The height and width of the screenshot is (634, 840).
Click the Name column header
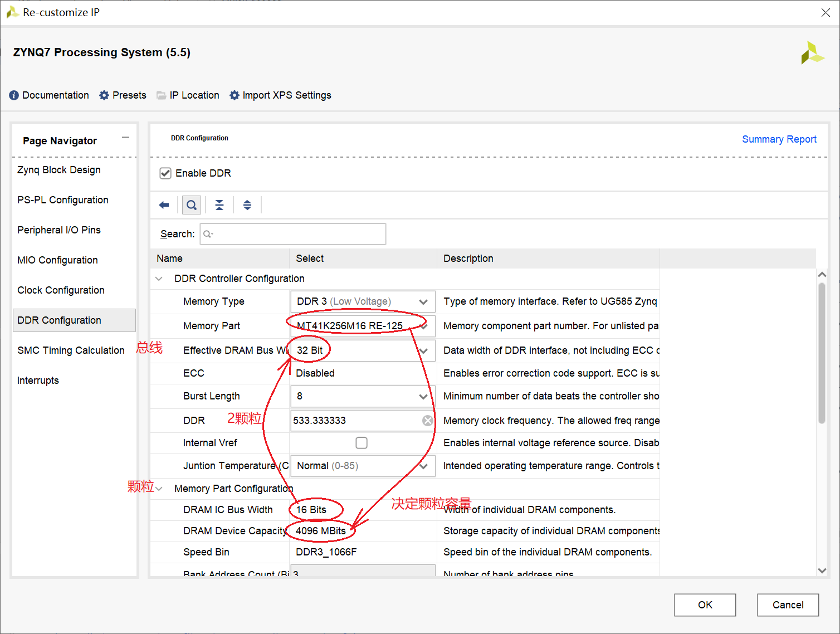click(x=219, y=259)
